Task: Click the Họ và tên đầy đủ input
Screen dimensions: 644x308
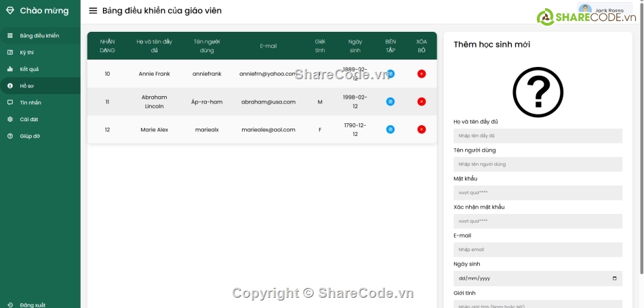Action: coord(538,136)
